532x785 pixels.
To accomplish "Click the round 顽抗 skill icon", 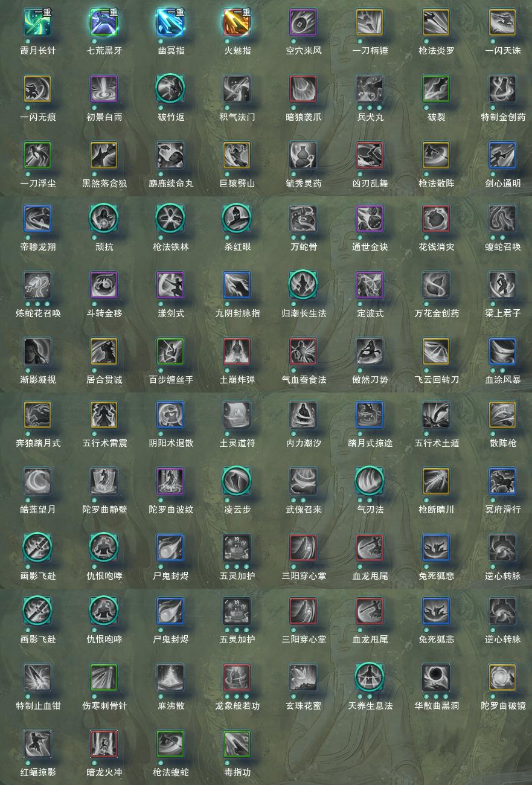I will coord(104,219).
